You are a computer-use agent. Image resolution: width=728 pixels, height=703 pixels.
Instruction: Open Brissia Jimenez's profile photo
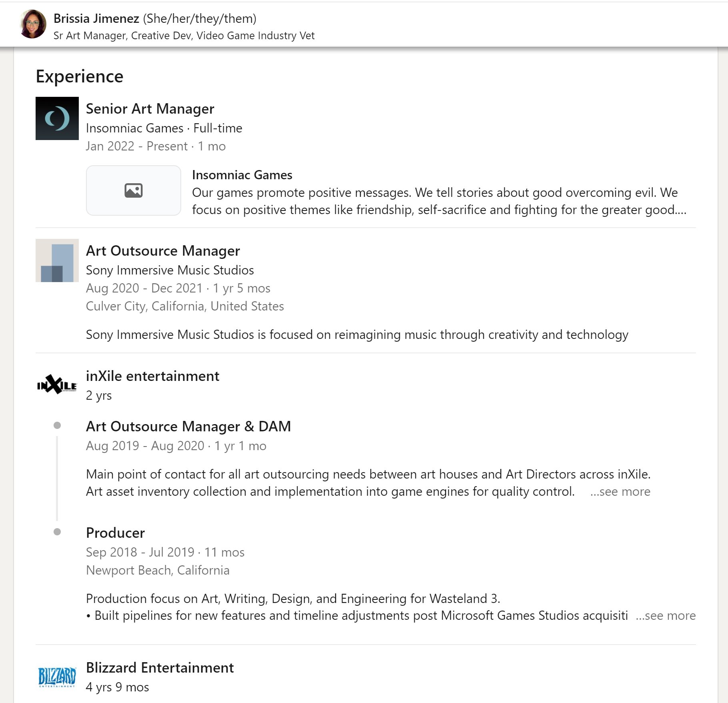pyautogui.click(x=33, y=24)
